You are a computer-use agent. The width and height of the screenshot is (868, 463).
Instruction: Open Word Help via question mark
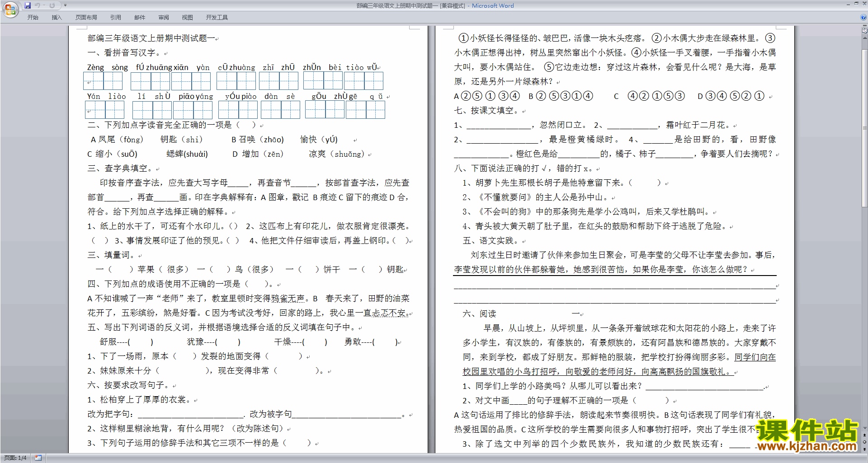click(863, 17)
